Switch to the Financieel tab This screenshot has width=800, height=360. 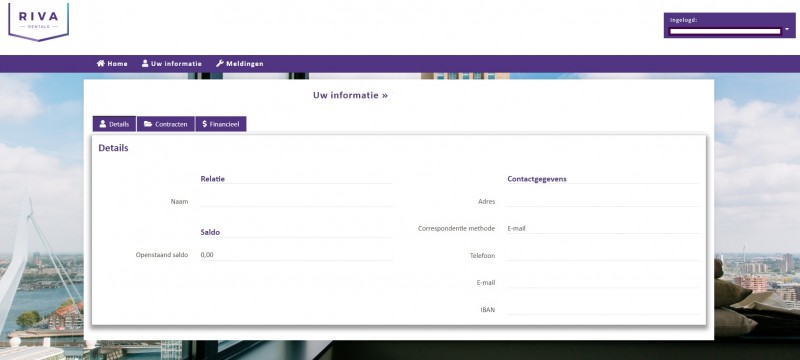pos(221,124)
